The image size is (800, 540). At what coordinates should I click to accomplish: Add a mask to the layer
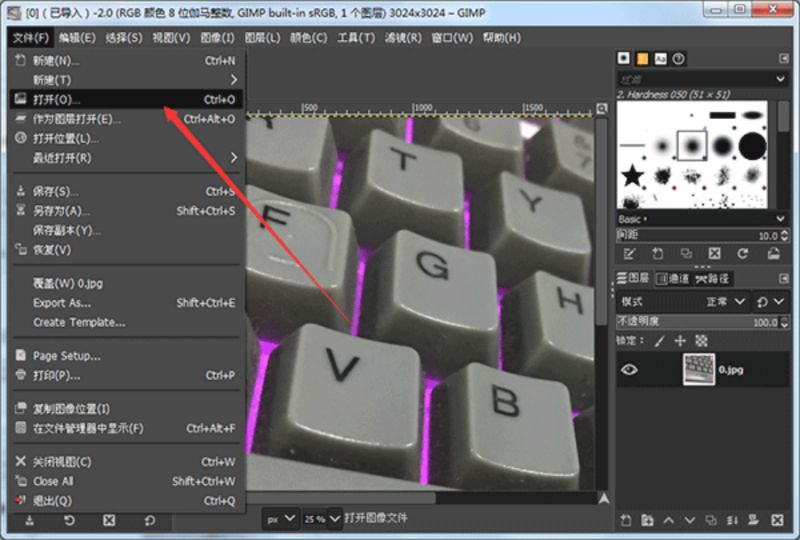(x=754, y=520)
